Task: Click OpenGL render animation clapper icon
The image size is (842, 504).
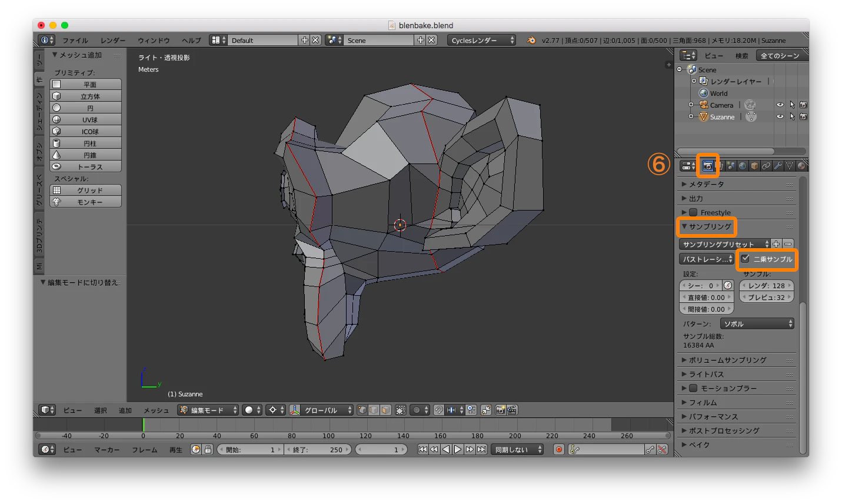Action: [x=512, y=410]
